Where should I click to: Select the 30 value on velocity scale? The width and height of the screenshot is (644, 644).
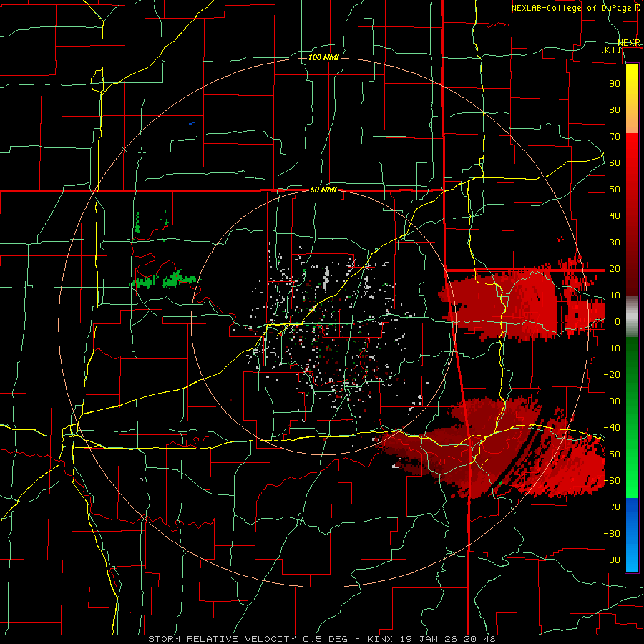tap(615, 243)
